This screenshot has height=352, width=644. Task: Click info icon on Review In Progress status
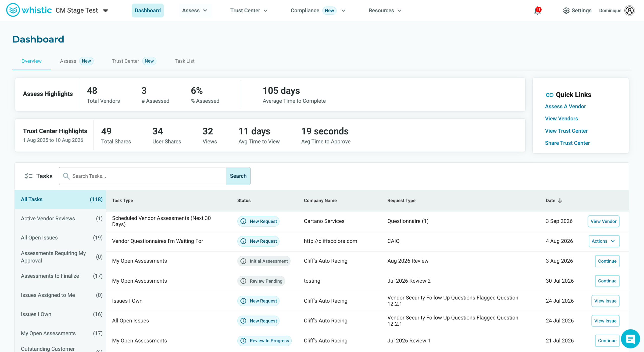pos(243,341)
